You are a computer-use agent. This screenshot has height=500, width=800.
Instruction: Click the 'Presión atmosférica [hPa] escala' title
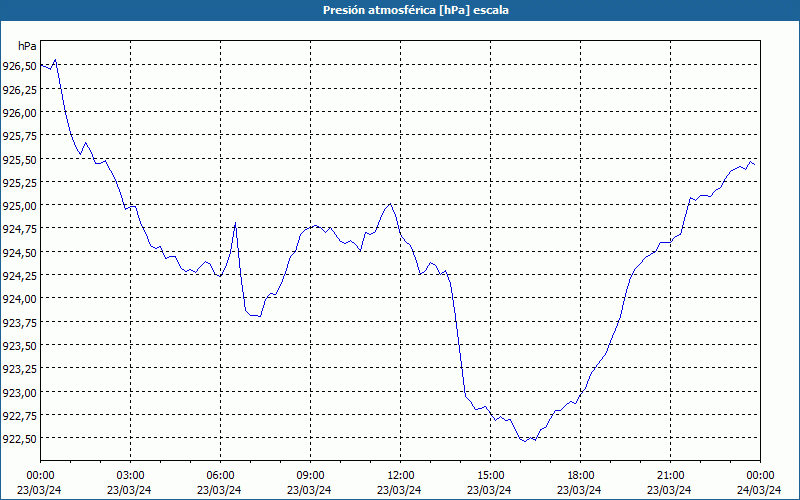(416, 10)
